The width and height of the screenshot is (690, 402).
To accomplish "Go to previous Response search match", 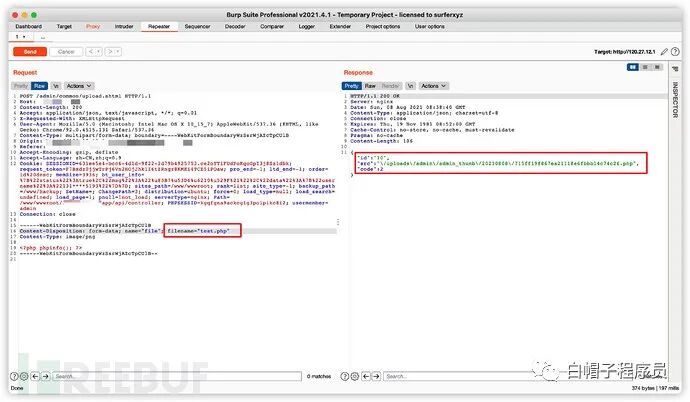I will pos(366,376).
